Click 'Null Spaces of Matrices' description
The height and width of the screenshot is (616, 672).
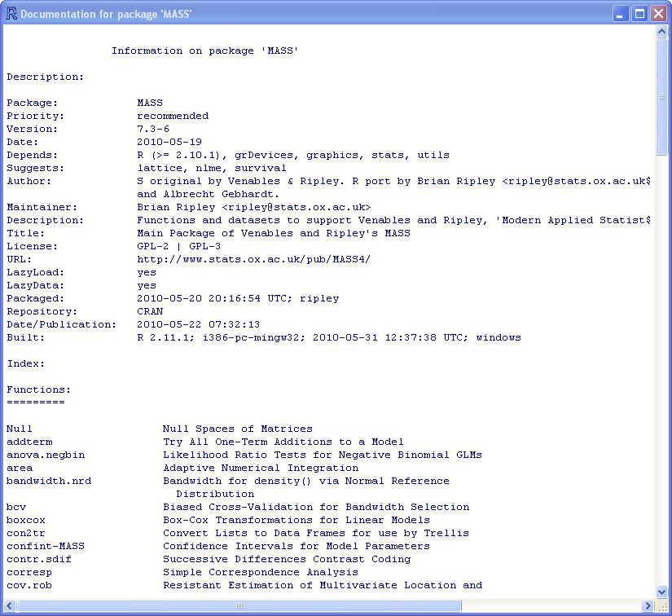[238, 429]
